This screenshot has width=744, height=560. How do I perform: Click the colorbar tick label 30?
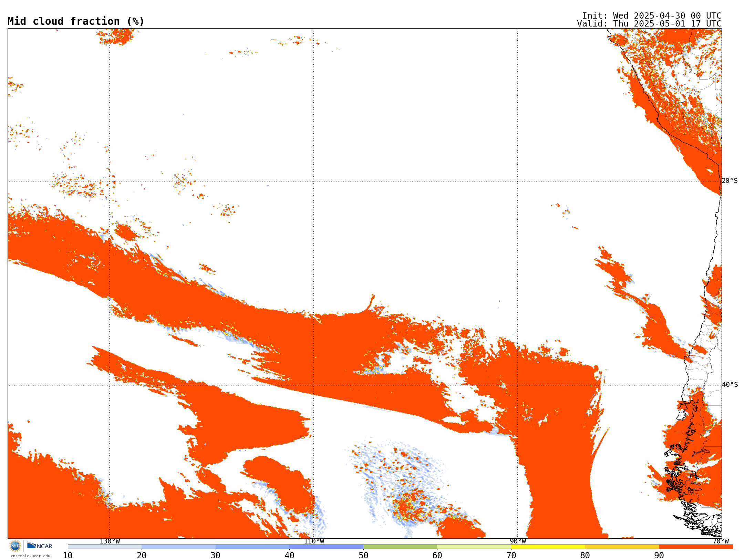tap(216, 556)
